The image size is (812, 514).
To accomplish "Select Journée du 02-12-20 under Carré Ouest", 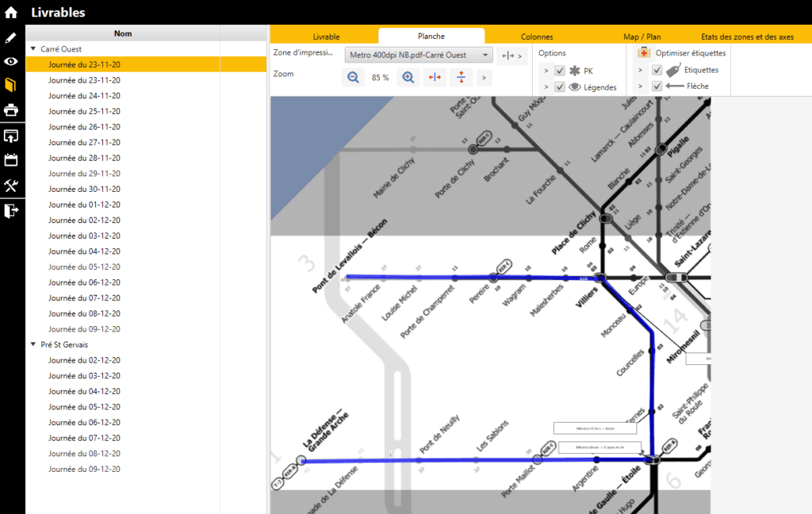I will (84, 221).
